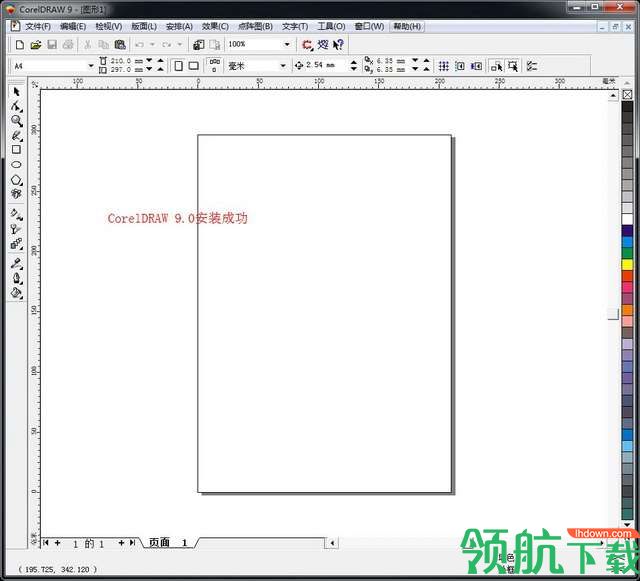This screenshot has height=581, width=640.
Task: Click the vertical scrollbar up arrow
Action: (613, 96)
